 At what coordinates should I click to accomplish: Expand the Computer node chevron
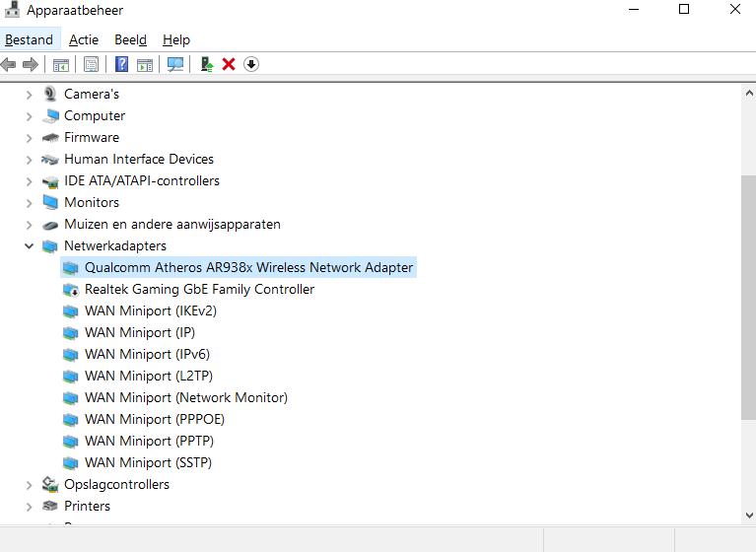pyautogui.click(x=29, y=116)
